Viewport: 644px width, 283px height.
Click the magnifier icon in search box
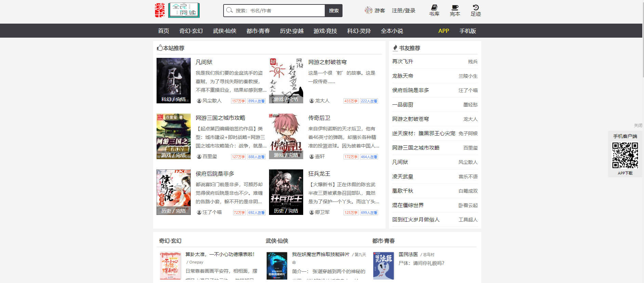pos(229,10)
